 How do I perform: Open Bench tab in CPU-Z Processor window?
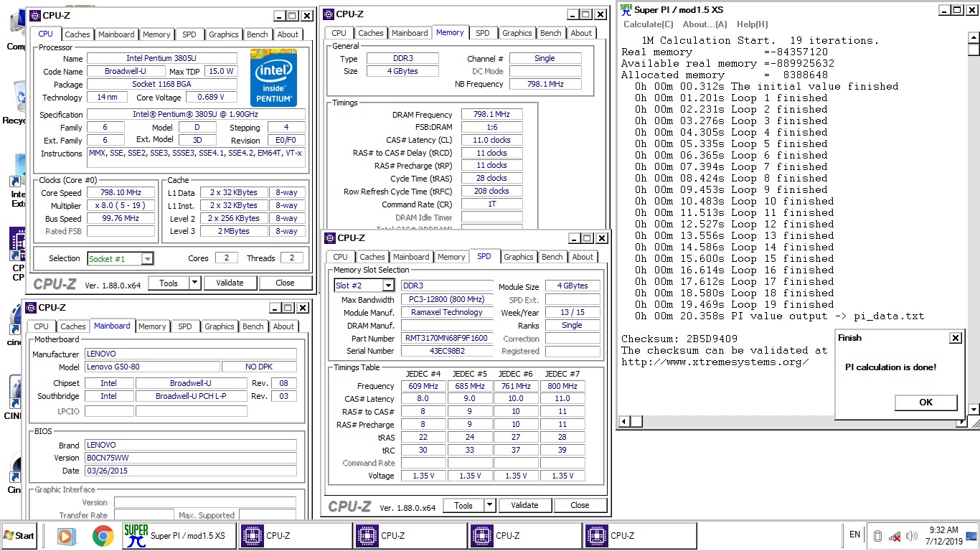[x=257, y=34]
